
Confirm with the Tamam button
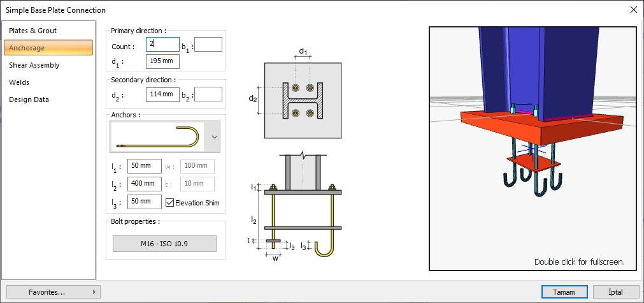click(x=564, y=292)
